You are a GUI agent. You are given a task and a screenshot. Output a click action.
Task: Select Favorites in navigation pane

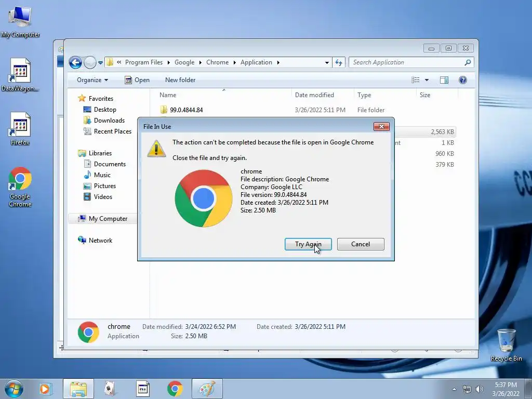[x=101, y=98]
